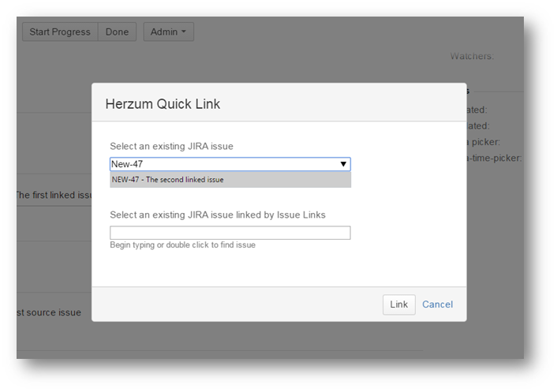Image resolution: width=557 pixels, height=392 pixels.
Task: Click the 'Select an existing JIRA issue' label
Action: tap(171, 146)
